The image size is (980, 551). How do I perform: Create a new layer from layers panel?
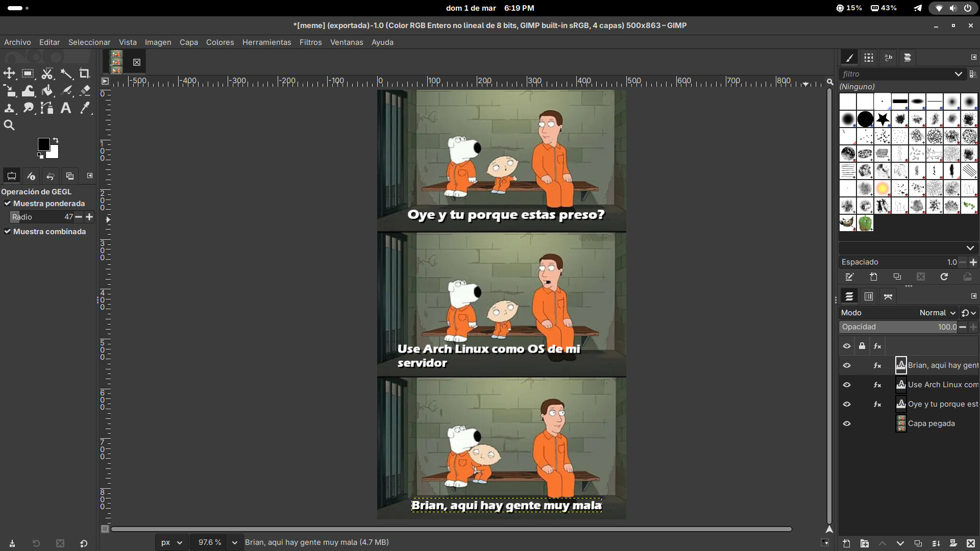click(846, 543)
